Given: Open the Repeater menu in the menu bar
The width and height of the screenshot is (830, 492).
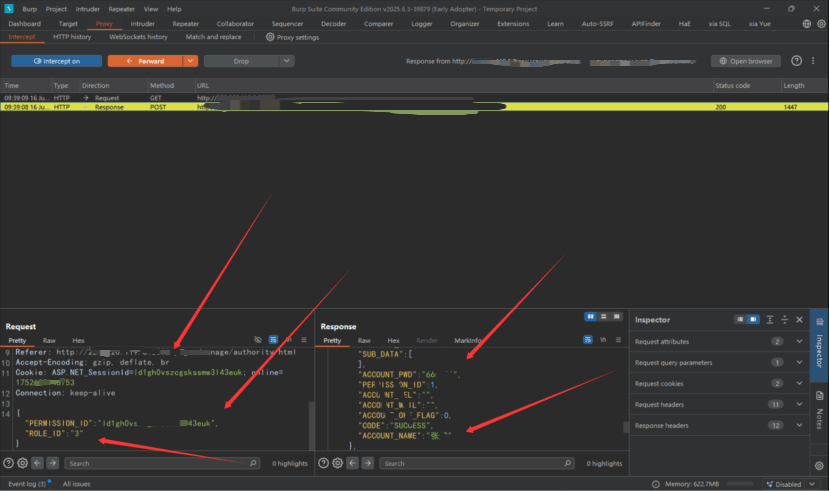Looking at the screenshot, I should [122, 9].
